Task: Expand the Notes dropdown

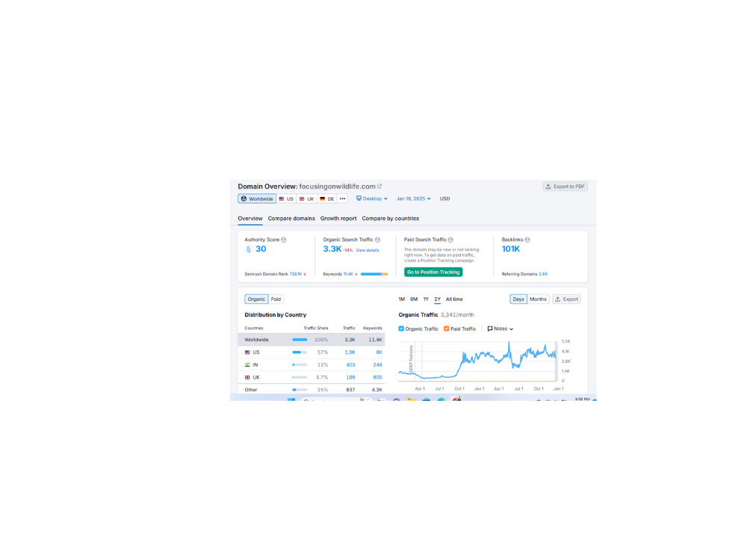Action: [x=500, y=329]
